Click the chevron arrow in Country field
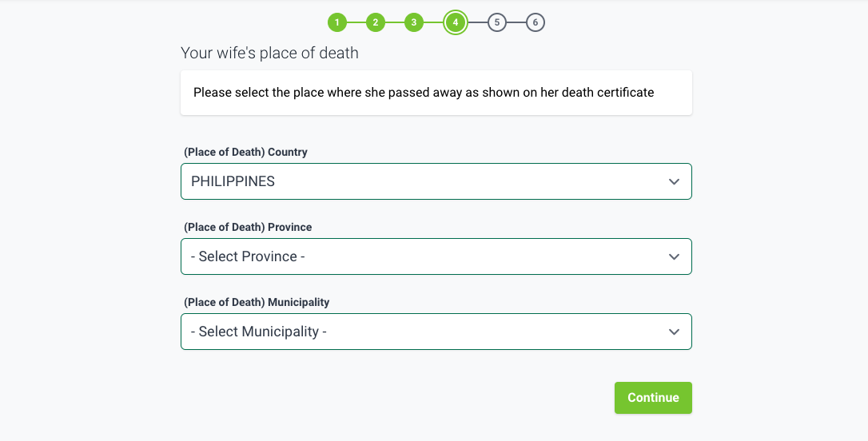868x441 pixels. coord(674,182)
